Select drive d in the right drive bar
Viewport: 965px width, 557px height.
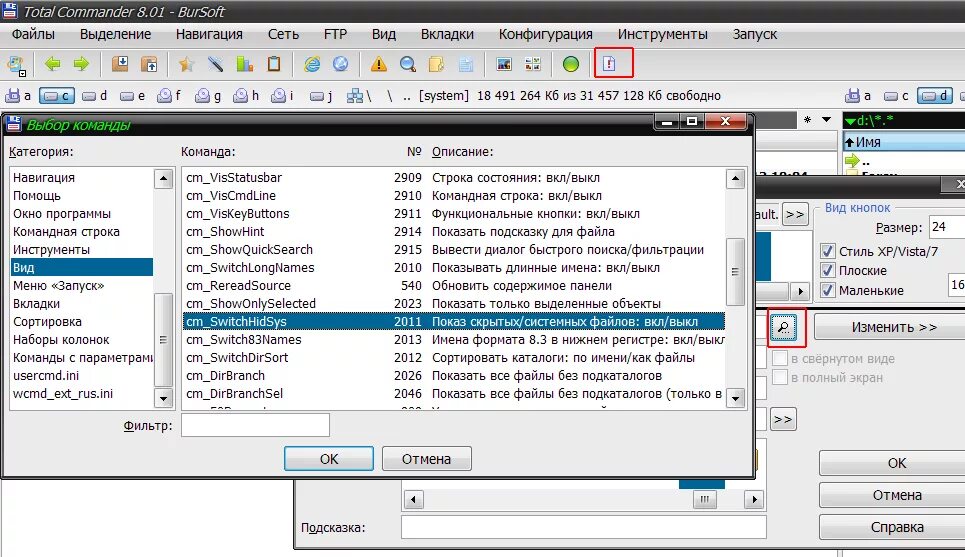[x=935, y=96]
